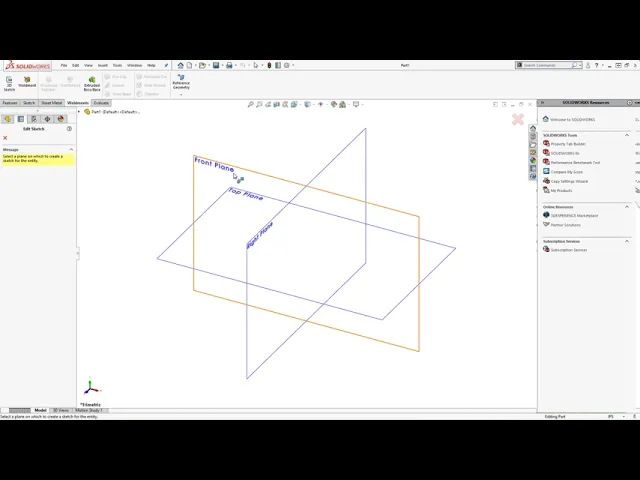Open Appearances tab in task pane
This screenshot has width=640, height=480.
pyautogui.click(x=533, y=160)
